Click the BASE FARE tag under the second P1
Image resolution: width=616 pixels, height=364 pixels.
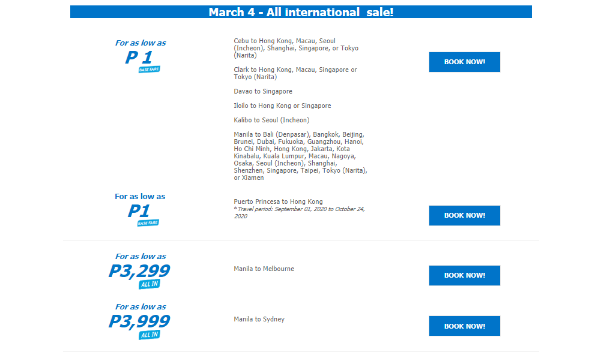(x=148, y=223)
